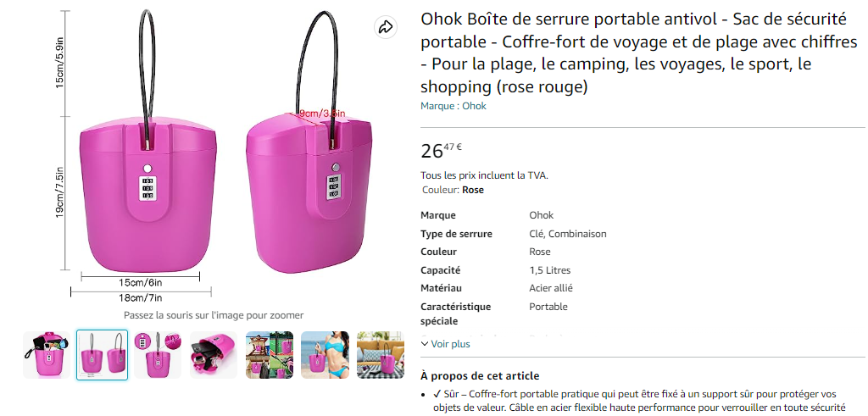Click the share arrow icon
The width and height of the screenshot is (868, 416).
tap(386, 27)
